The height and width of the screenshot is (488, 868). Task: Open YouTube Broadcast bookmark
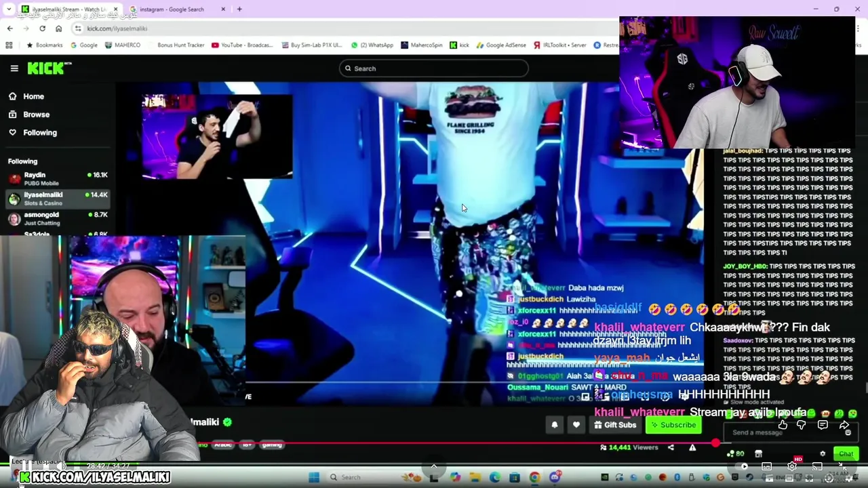pyautogui.click(x=242, y=45)
